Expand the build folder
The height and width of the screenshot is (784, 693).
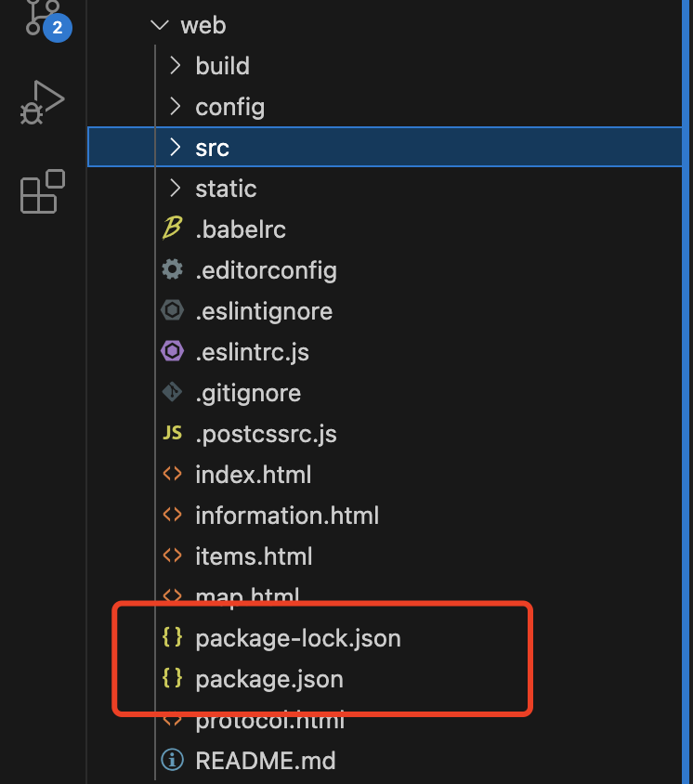(175, 66)
